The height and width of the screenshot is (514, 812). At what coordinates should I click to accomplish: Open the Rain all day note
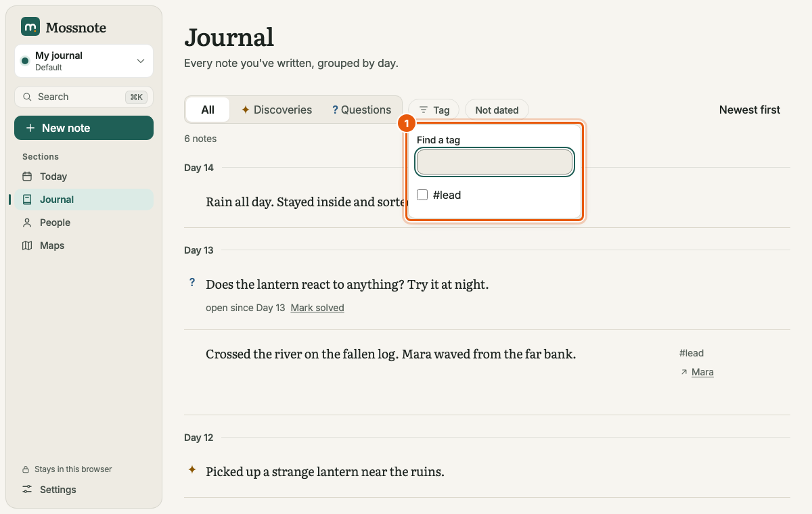tap(306, 202)
